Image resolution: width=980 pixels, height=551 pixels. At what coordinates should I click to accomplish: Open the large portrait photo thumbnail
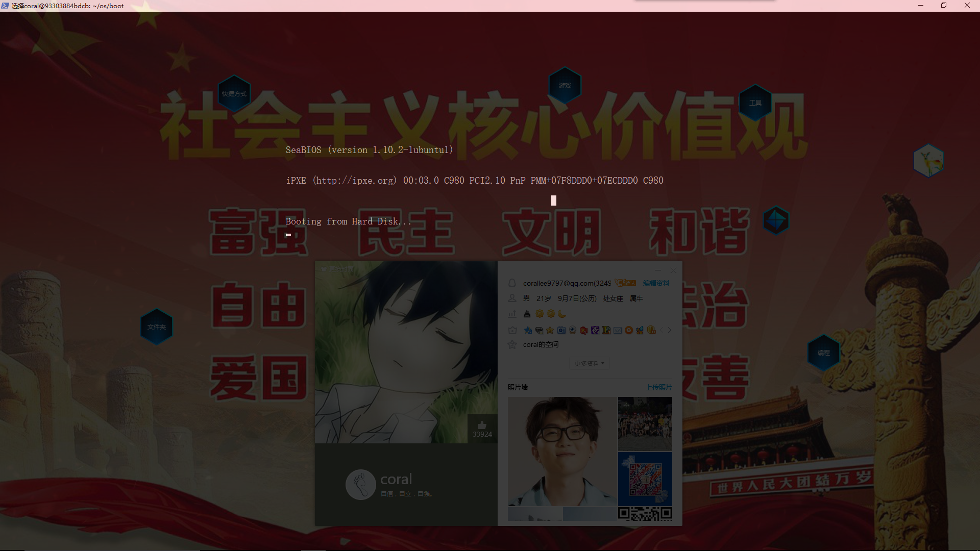(x=562, y=452)
